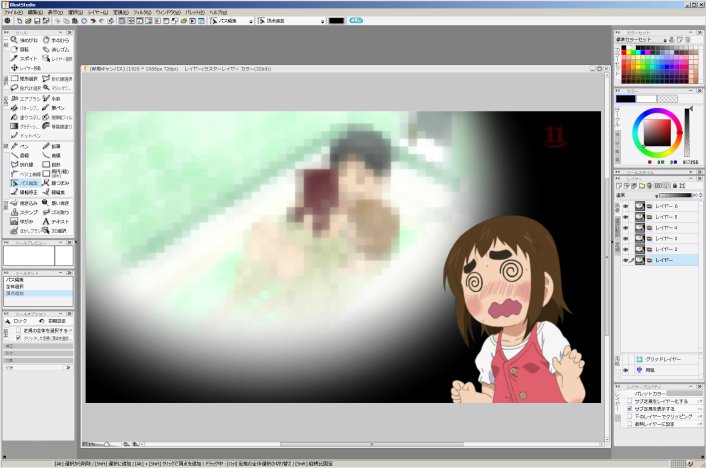Click the reset settings (初期設定) button
The width and height of the screenshot is (706, 468).
[53, 321]
